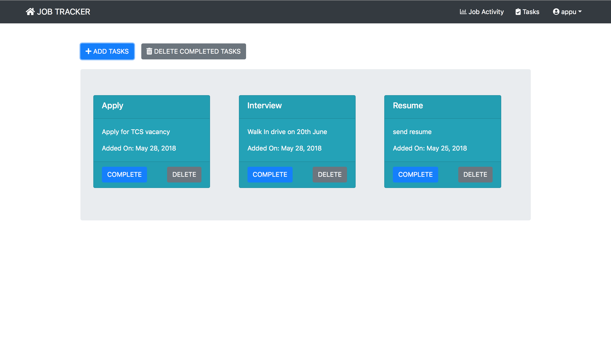This screenshot has width=611, height=364.
Task: Click DELETE COMPLETED TASKS button
Action: [194, 51]
